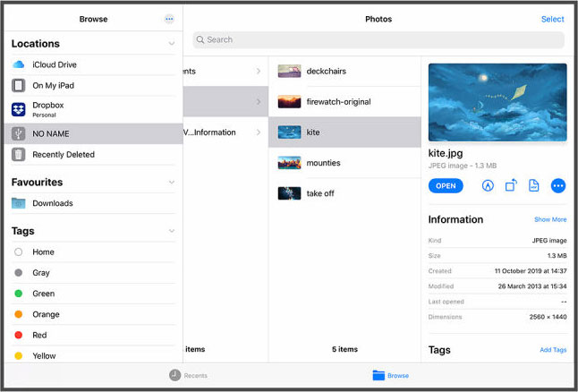Open the Browse sidebar more options ellipsis
578x392 pixels.
point(169,19)
